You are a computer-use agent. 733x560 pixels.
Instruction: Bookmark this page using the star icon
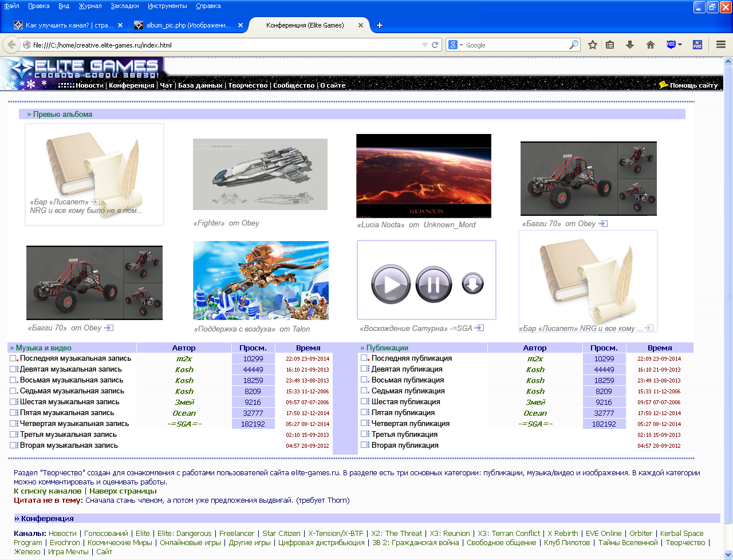point(593,45)
